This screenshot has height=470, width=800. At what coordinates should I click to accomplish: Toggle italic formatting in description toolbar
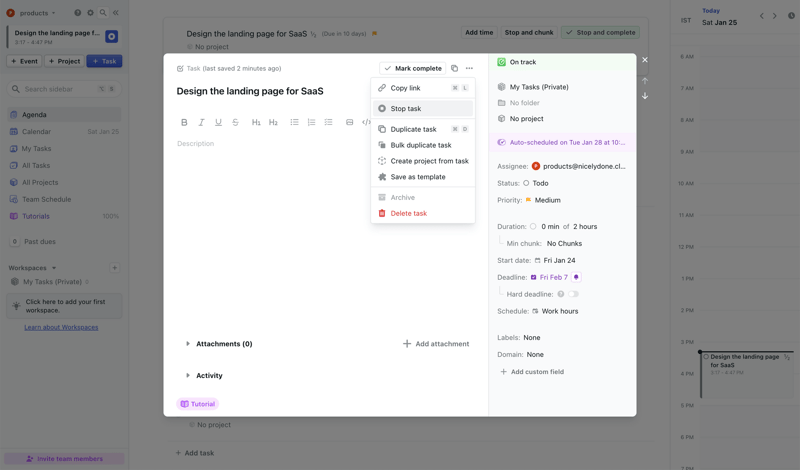[x=201, y=122]
